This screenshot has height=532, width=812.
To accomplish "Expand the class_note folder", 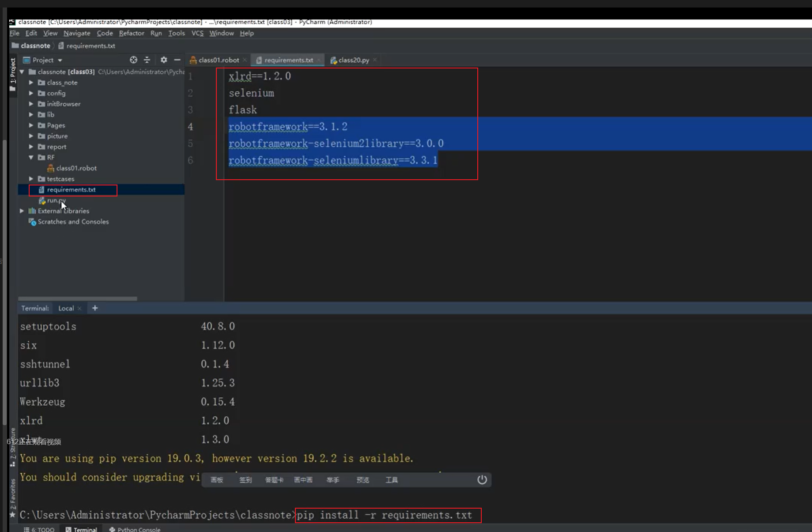I will 31,83.
